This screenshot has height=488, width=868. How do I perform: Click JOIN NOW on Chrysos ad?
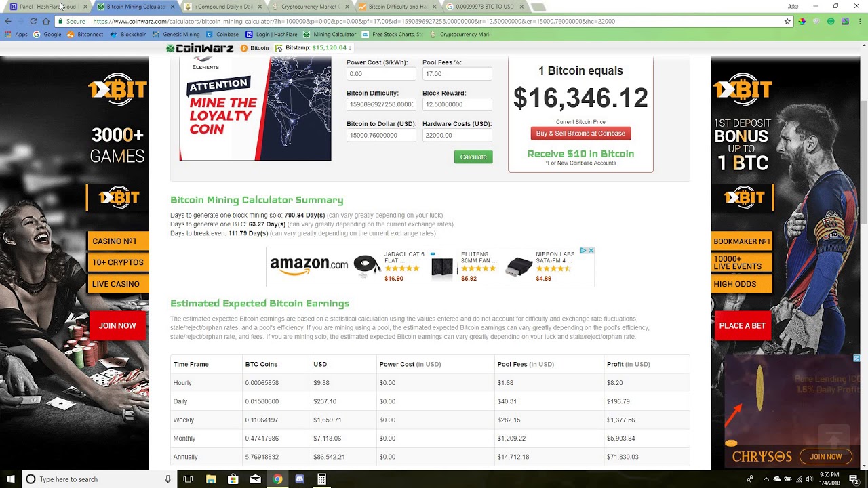click(825, 457)
